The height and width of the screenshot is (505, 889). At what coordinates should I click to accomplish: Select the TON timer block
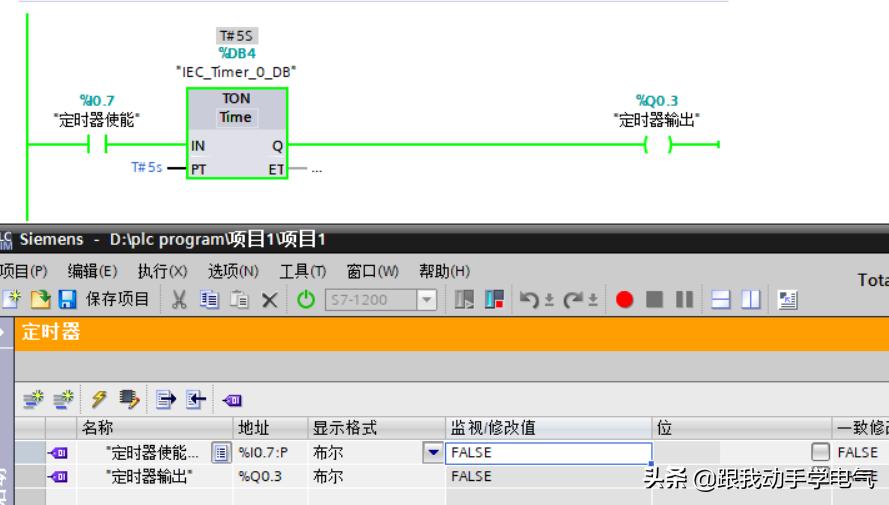[x=237, y=133]
